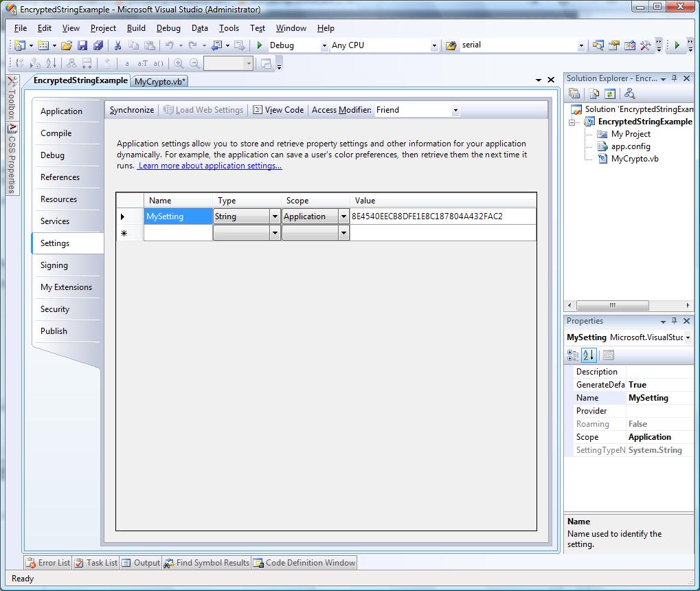This screenshot has width=700, height=591.
Task: Switch to the MyCrypto.vb tab
Action: [x=160, y=81]
